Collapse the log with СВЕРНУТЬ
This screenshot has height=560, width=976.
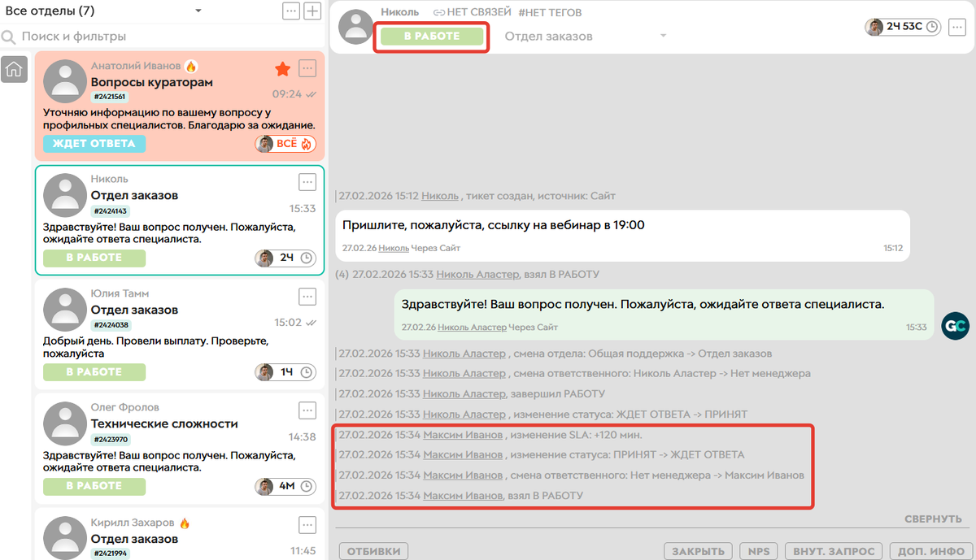(x=934, y=519)
